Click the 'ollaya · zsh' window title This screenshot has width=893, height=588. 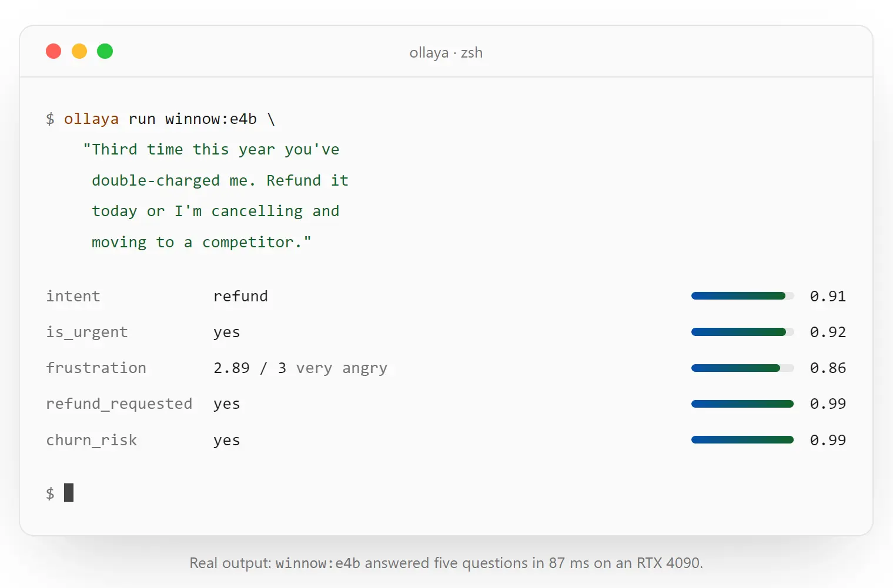click(446, 53)
